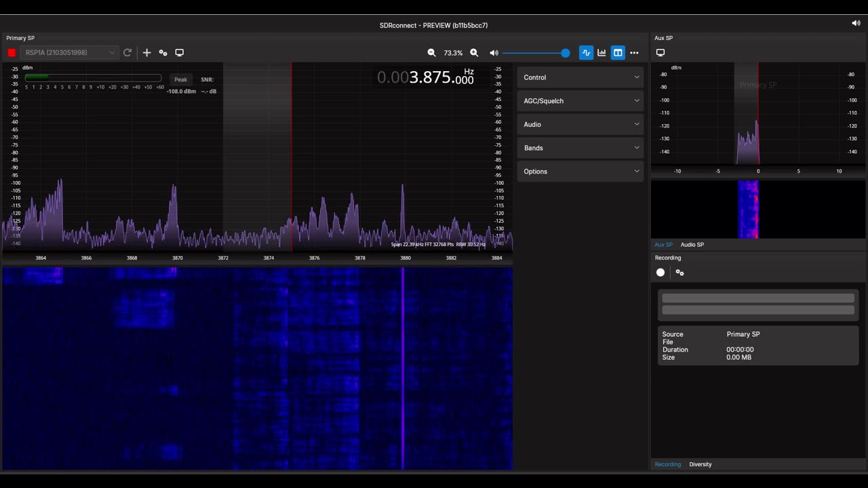Click the zoom out magnifier icon
The image size is (868, 488).
click(x=431, y=53)
